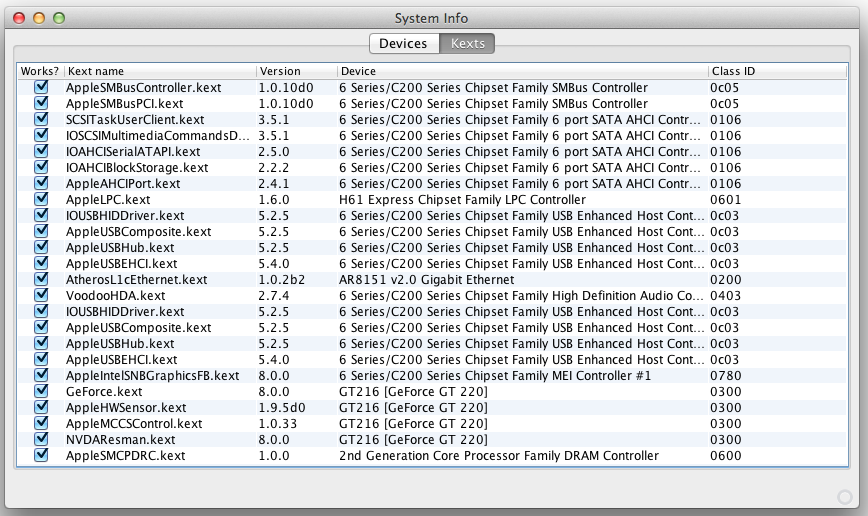Toggle checkbox for SCSITaskUserClient.kext
The image size is (868, 516).
(41, 120)
